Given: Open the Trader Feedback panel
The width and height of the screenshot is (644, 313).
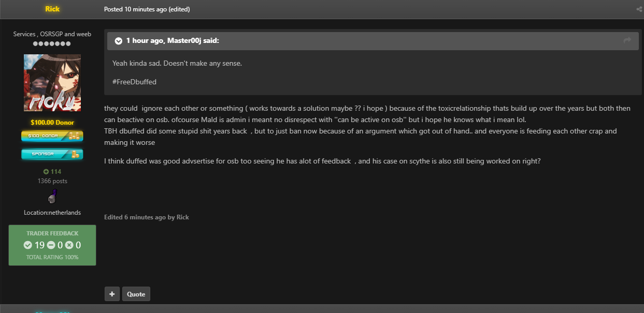Looking at the screenshot, I should click(52, 245).
